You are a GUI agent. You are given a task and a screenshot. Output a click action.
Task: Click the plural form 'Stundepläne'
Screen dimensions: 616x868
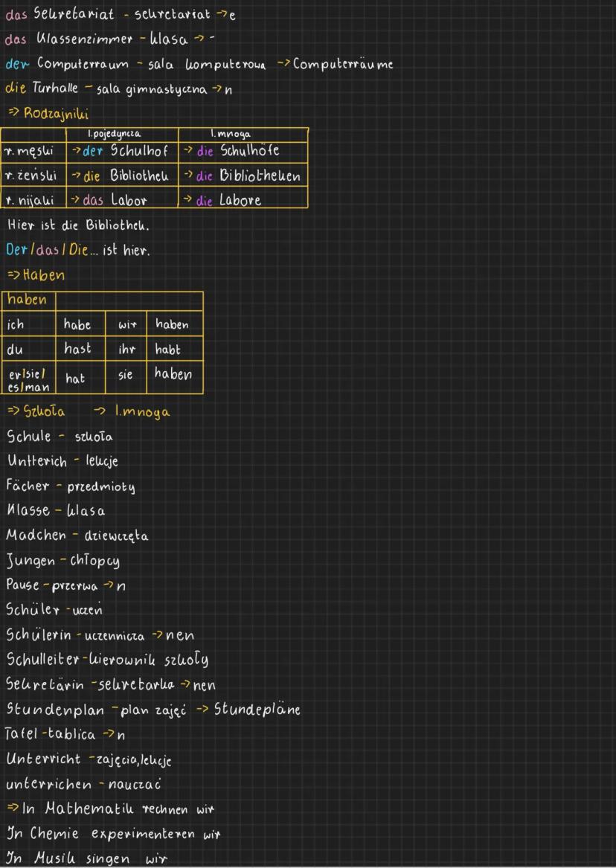coord(257,708)
